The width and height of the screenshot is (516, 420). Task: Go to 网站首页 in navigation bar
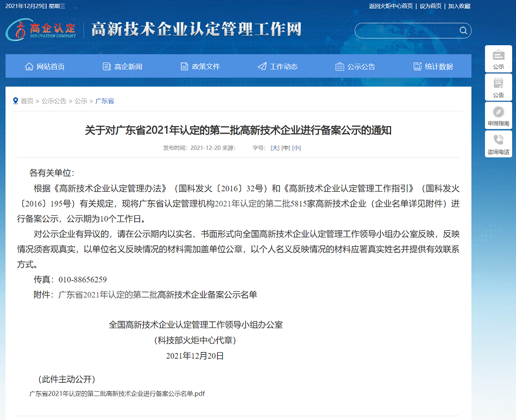click(45, 66)
